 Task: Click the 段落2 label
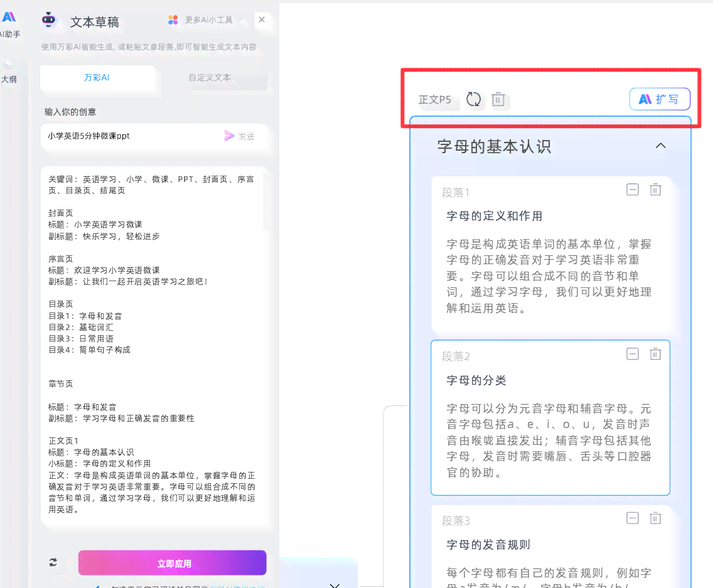(456, 356)
